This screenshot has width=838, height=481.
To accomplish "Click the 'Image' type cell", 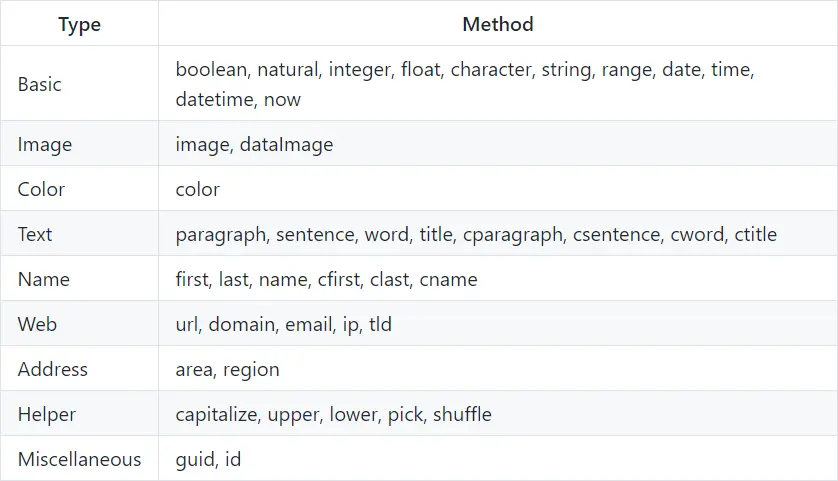I will click(45, 144).
